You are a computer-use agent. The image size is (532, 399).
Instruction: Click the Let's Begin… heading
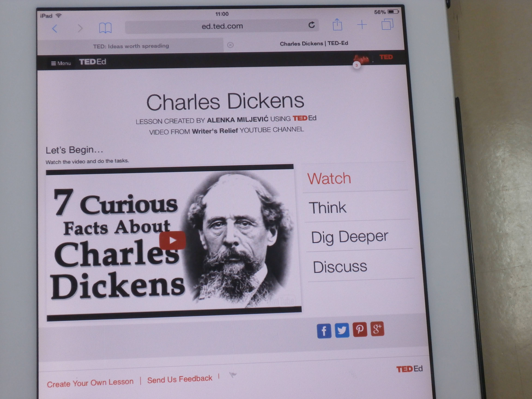[x=74, y=150]
